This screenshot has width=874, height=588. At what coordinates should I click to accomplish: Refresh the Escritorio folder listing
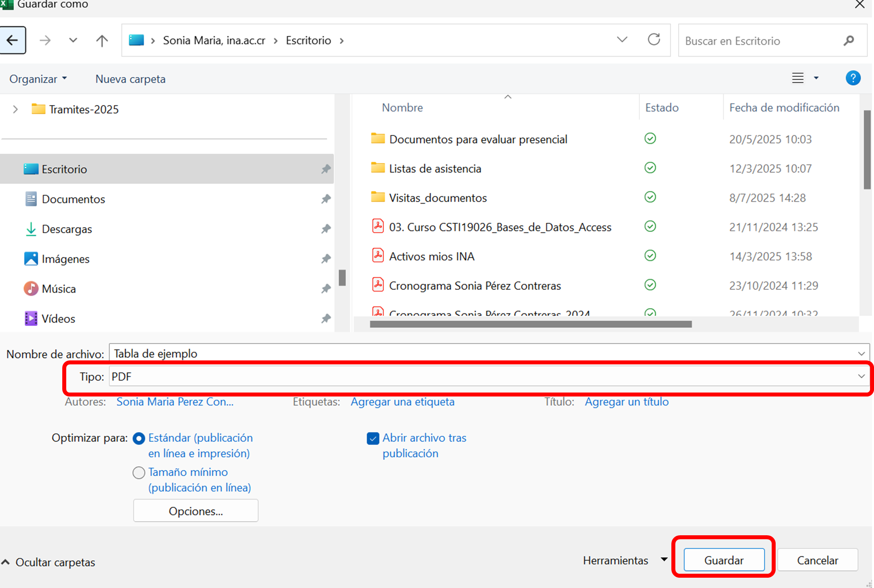654,40
